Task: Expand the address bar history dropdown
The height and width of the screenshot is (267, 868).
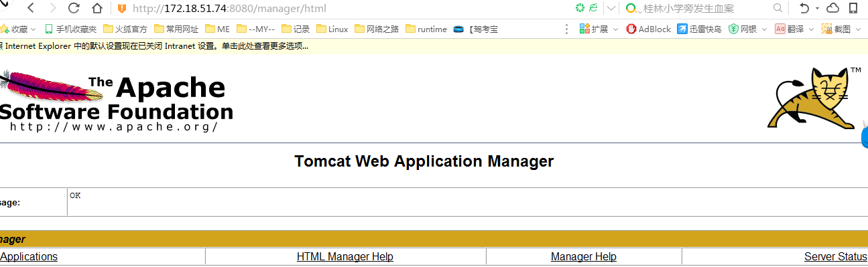Action: (x=611, y=9)
